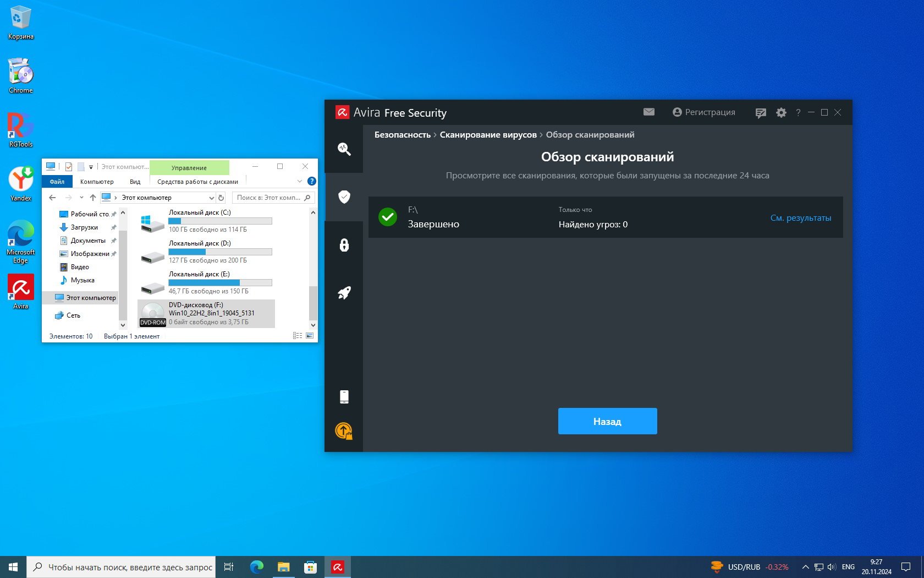The width and height of the screenshot is (924, 578).
Task: Click the Explorer drive list vertical scrollbar
Action: (313, 302)
